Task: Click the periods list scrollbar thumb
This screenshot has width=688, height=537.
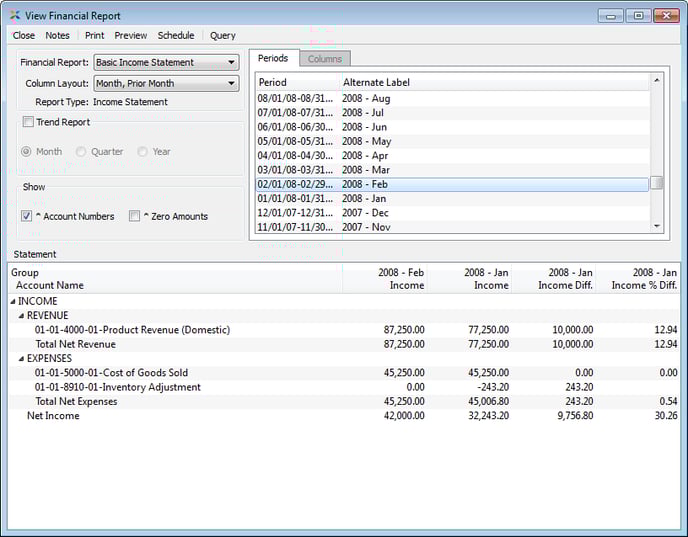Action: coord(656,183)
